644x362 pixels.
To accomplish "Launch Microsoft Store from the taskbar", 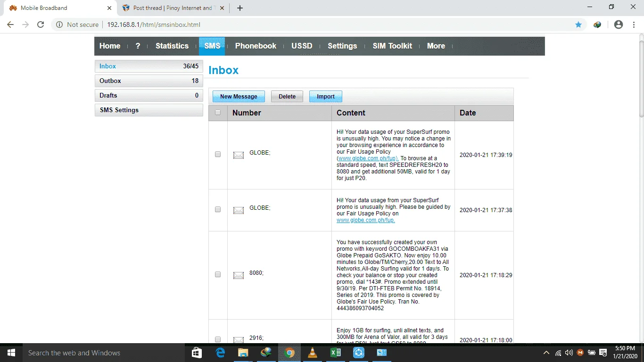I will [x=197, y=353].
